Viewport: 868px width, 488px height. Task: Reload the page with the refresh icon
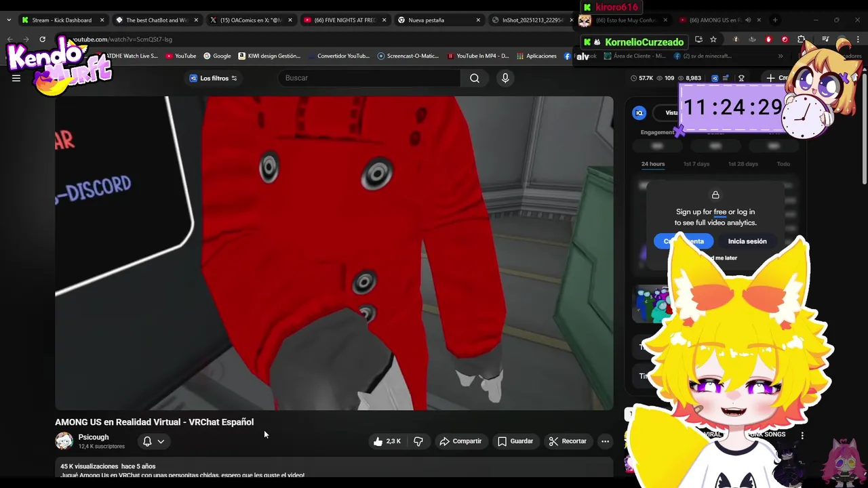[x=42, y=39]
